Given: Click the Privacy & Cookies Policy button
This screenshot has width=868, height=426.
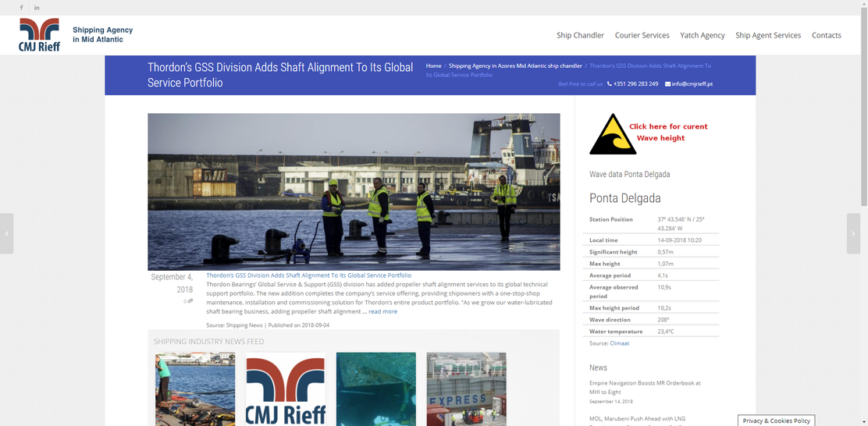Looking at the screenshot, I should pos(776,421).
